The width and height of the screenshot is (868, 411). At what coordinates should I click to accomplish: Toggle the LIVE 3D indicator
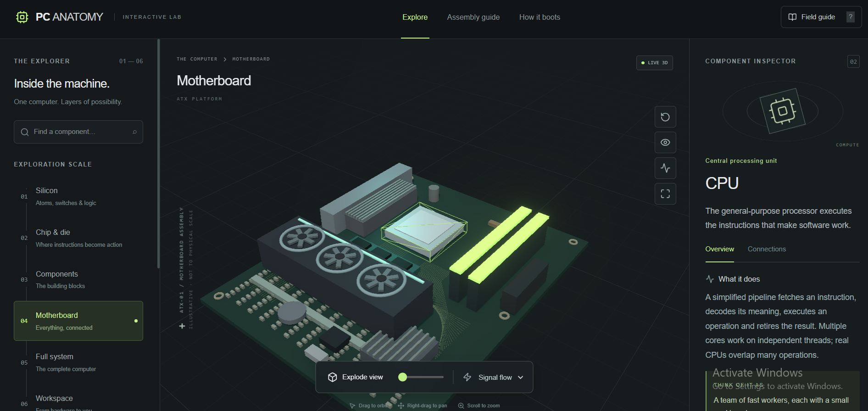655,63
